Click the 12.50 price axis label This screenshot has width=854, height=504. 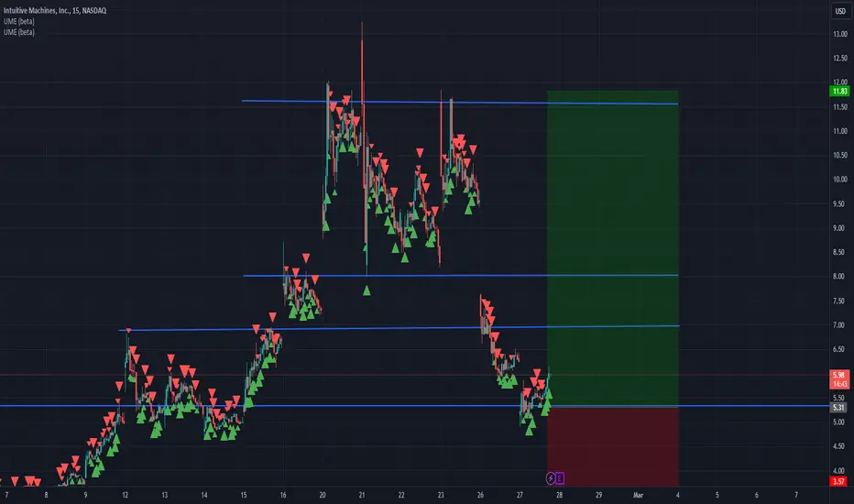coord(840,59)
